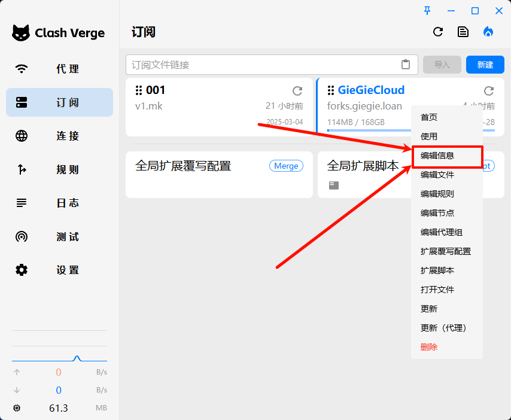511x420 pixels.
Task: Click the console icon under 全局扩展脚本
Action: click(334, 185)
